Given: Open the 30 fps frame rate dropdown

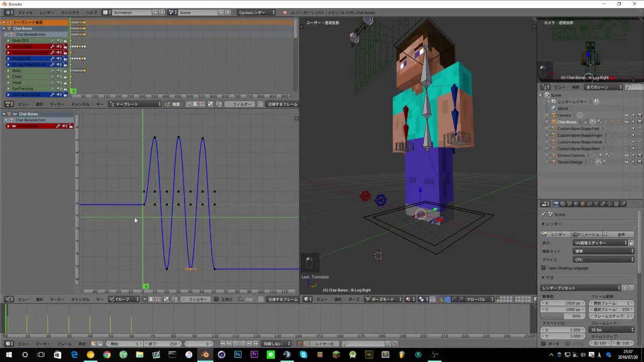Looking at the screenshot, I should 611,330.
